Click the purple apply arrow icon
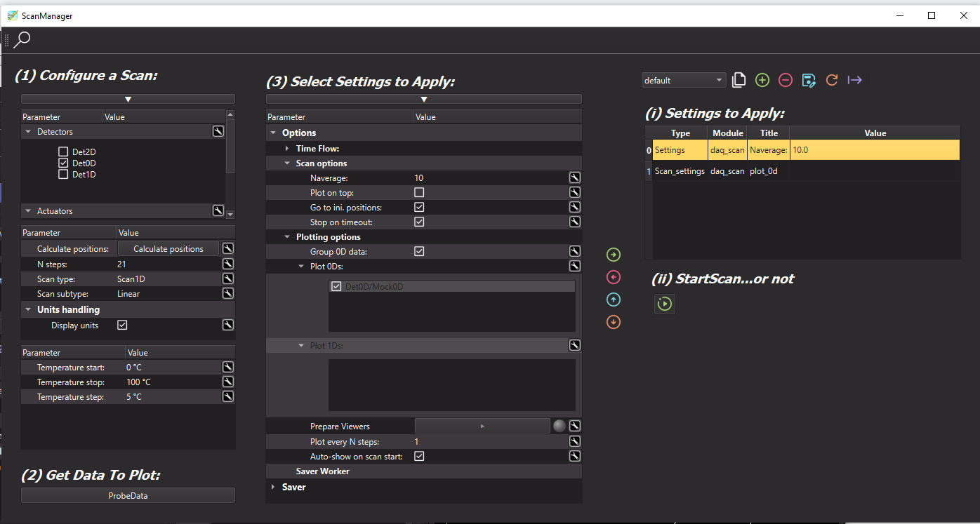 coord(854,81)
